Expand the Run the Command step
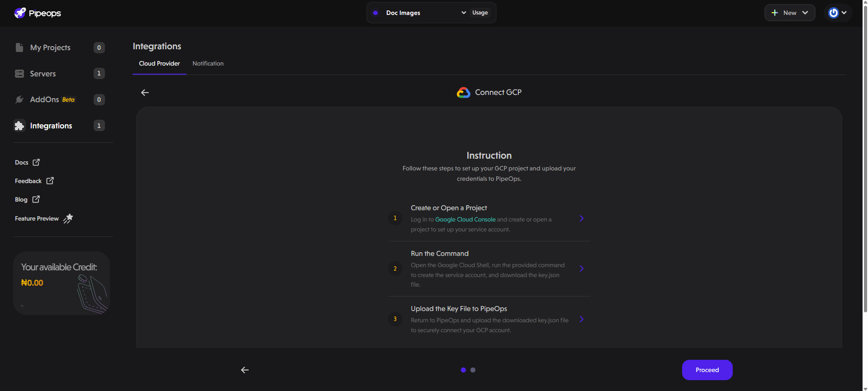 tap(582, 269)
